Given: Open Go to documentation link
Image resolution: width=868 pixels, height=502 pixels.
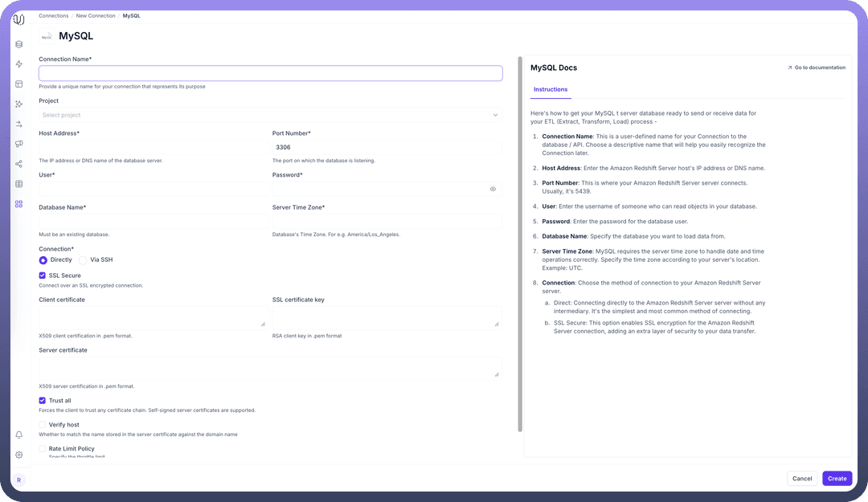Looking at the screenshot, I should (x=816, y=67).
